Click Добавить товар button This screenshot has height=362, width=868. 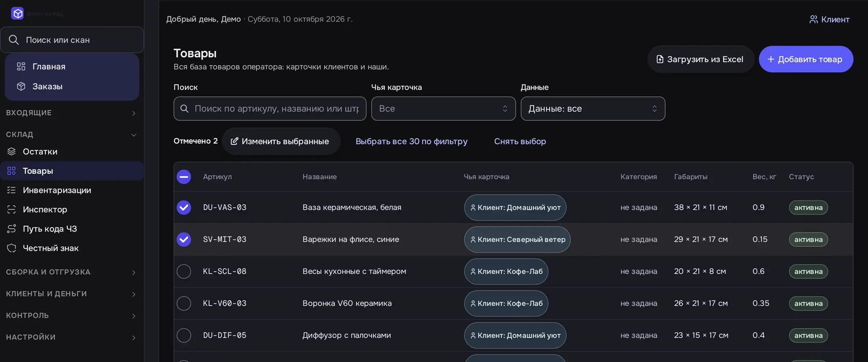click(x=806, y=59)
